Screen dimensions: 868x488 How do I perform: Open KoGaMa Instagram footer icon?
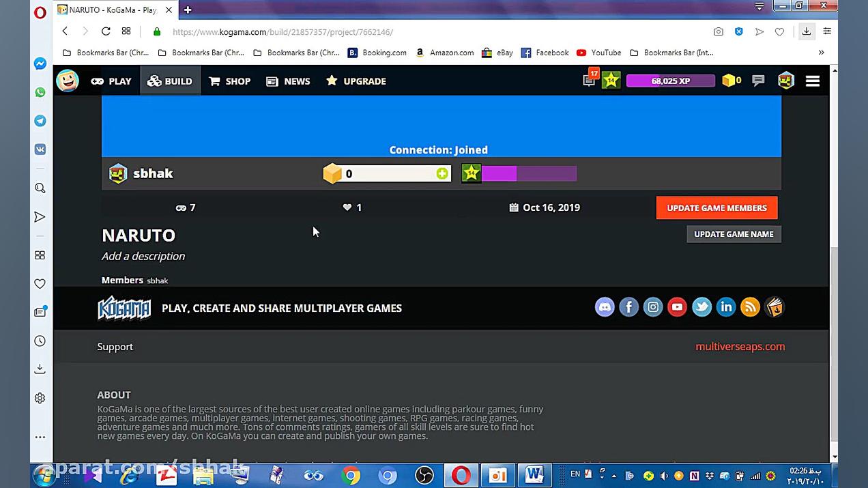(x=653, y=307)
